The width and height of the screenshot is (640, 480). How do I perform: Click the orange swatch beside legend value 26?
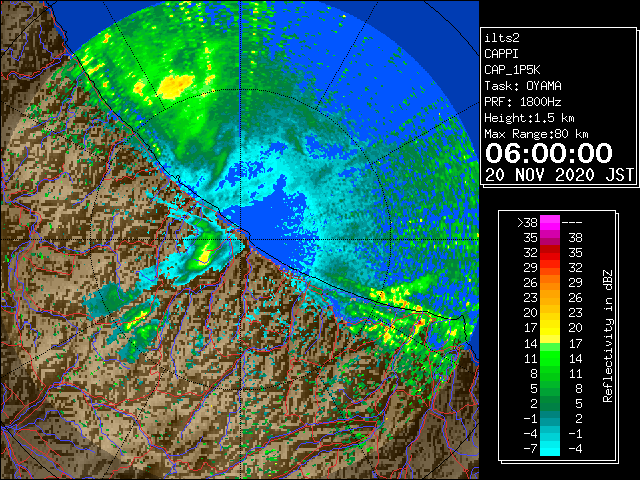[x=550, y=282]
